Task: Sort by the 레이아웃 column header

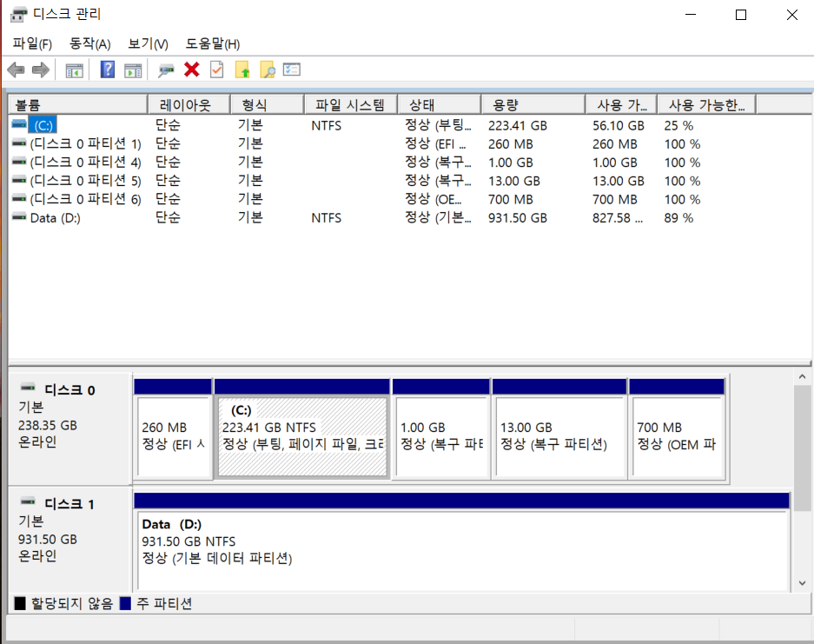Action: coord(189,105)
